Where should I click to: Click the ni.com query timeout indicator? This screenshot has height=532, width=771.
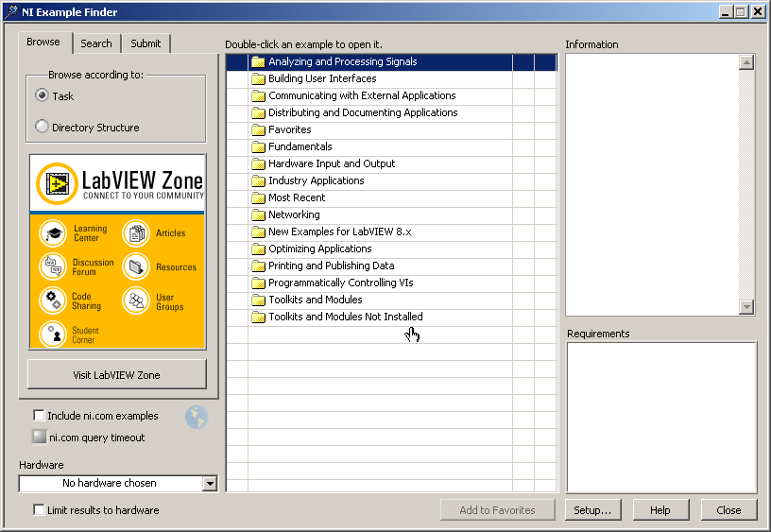(x=40, y=437)
